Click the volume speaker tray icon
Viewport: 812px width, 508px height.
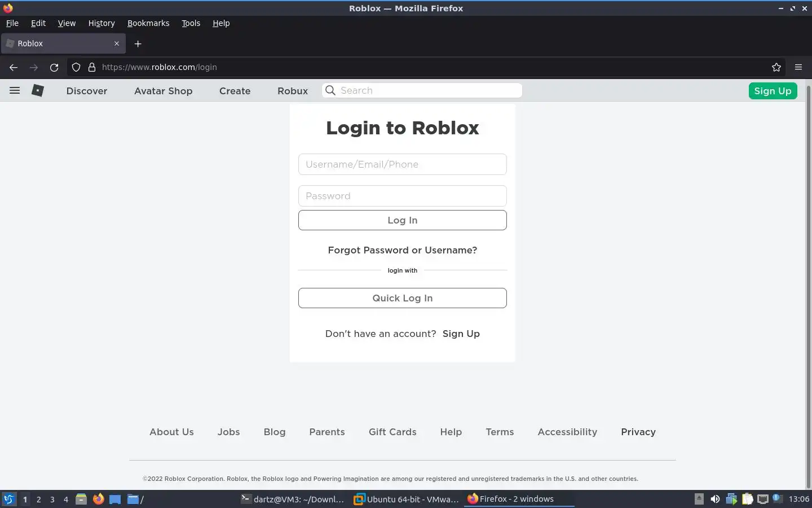coord(715,499)
